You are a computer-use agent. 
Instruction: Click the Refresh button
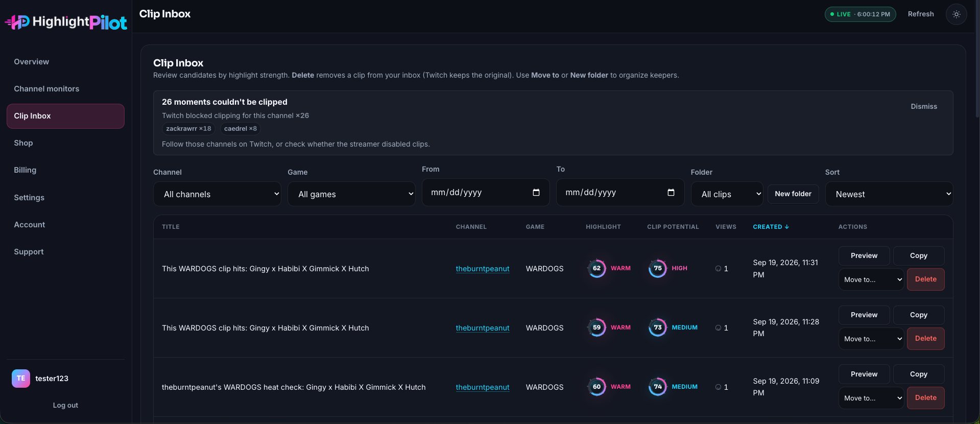pyautogui.click(x=921, y=14)
